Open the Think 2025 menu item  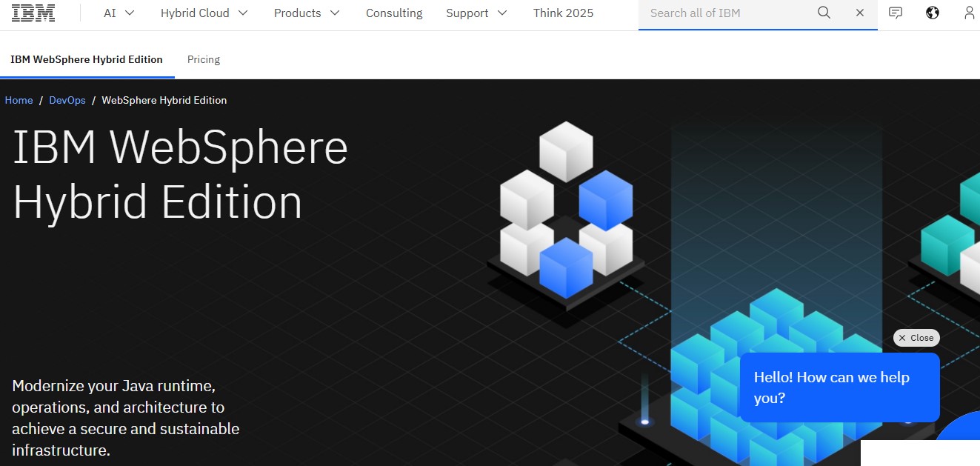pos(563,13)
